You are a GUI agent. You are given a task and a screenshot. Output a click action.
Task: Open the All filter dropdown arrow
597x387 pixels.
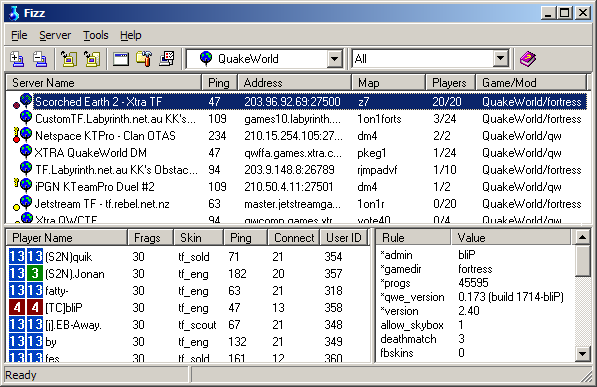coord(501,59)
